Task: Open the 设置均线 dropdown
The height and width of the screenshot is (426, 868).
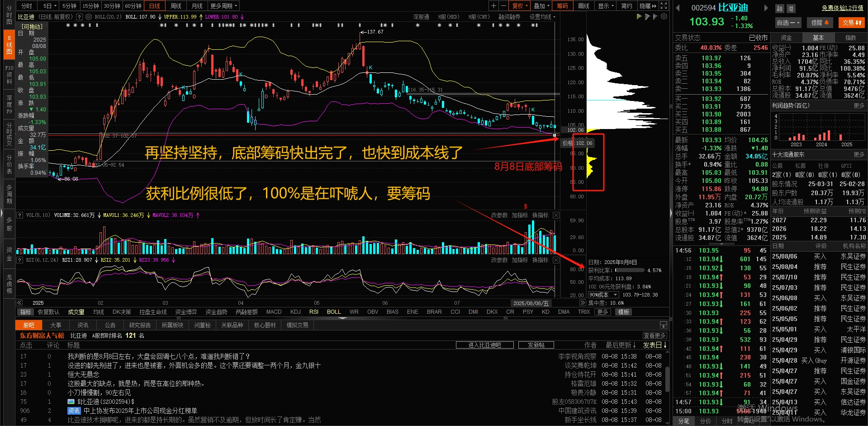Action: coord(542,17)
